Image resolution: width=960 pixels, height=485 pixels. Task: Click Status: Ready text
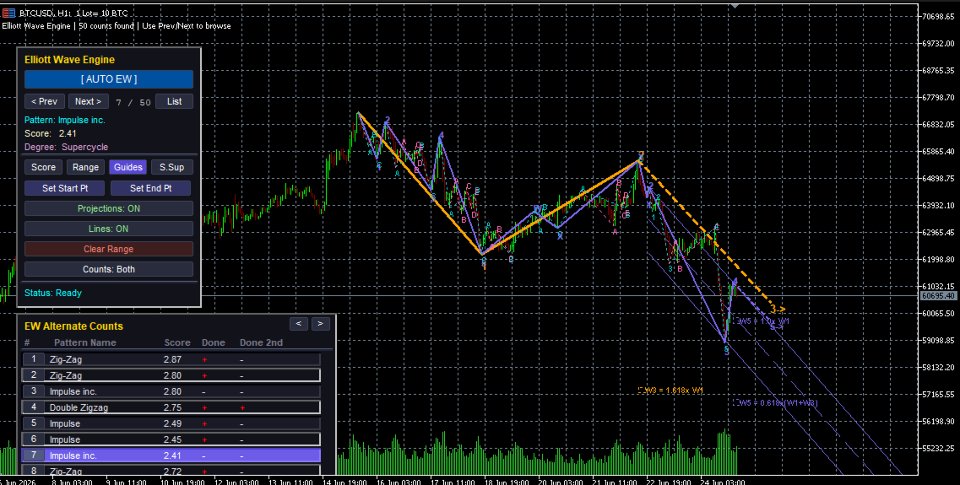53,293
